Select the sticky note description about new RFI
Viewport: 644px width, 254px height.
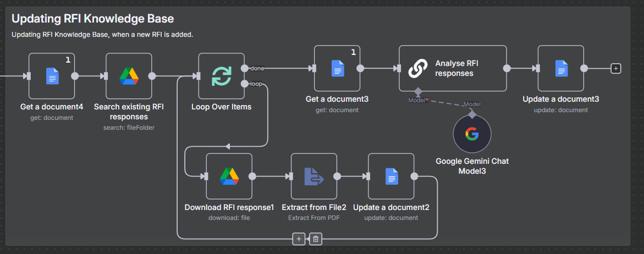(x=102, y=35)
